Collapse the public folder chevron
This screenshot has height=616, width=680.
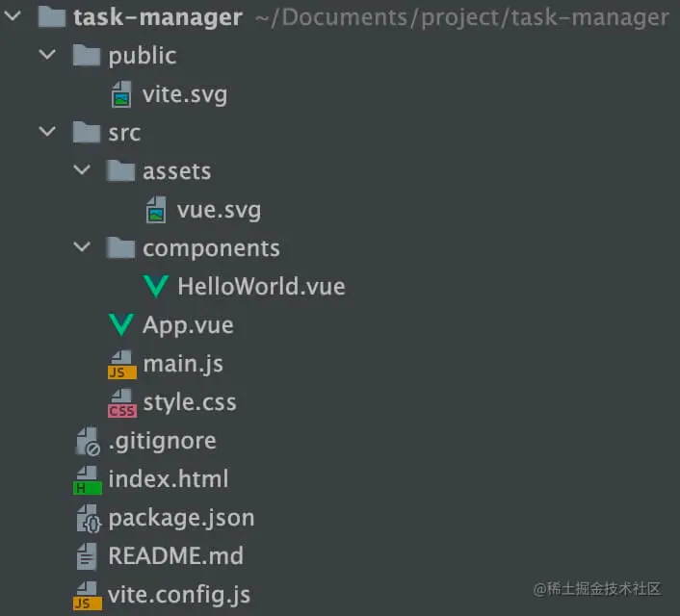[x=47, y=54]
